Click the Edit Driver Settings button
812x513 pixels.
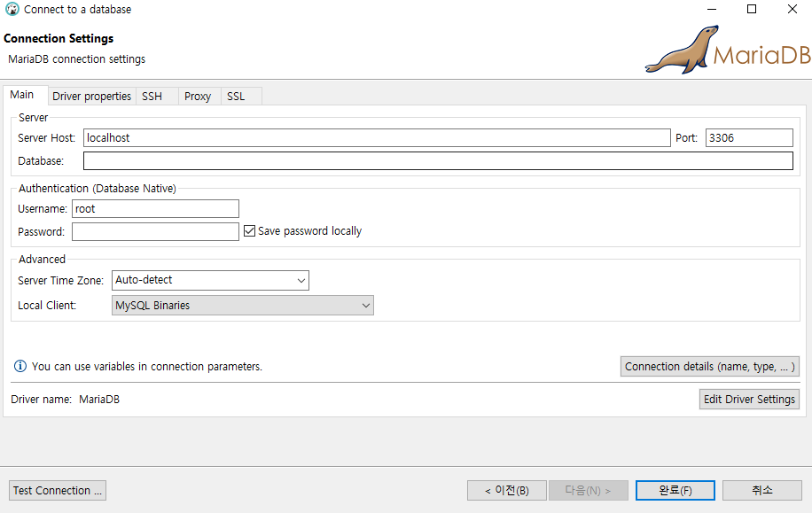pos(749,399)
